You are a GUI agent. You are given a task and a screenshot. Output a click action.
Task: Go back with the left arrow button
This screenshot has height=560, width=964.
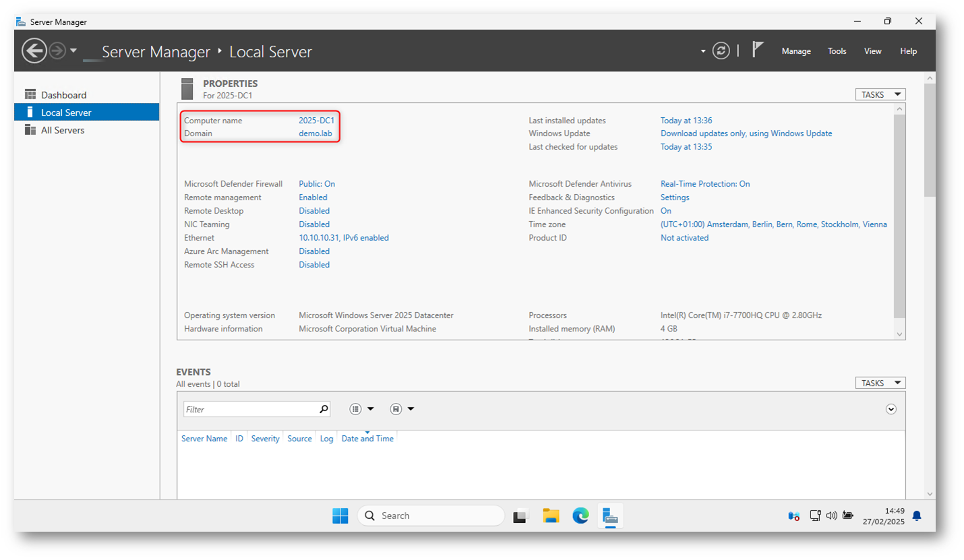click(34, 51)
